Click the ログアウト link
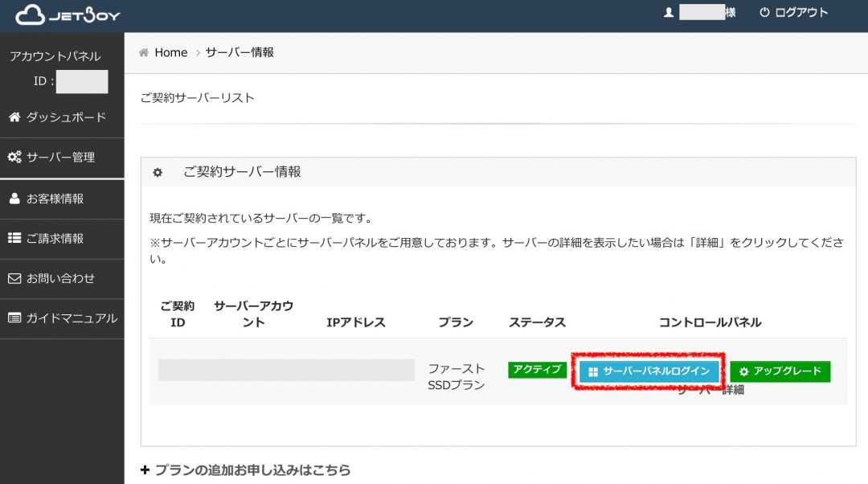 coord(800,13)
